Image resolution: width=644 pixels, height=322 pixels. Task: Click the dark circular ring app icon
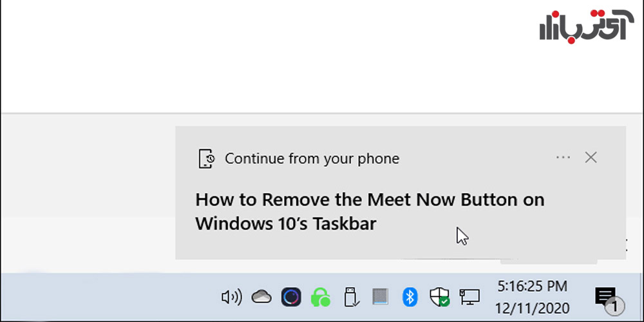pyautogui.click(x=291, y=297)
